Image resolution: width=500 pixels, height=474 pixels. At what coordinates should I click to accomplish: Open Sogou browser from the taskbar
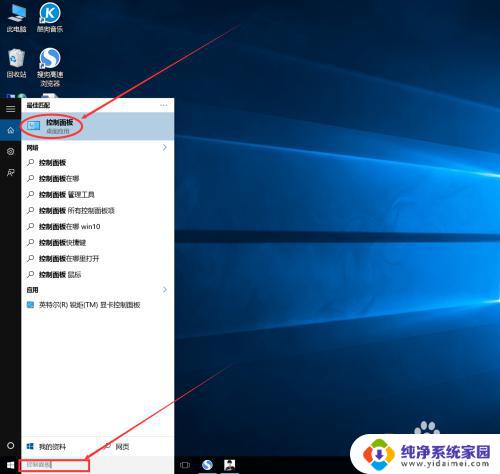(x=207, y=465)
